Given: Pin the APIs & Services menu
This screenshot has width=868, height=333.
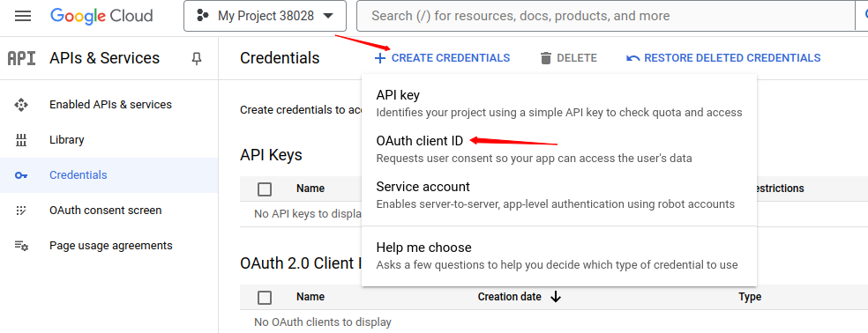Looking at the screenshot, I should click(197, 58).
